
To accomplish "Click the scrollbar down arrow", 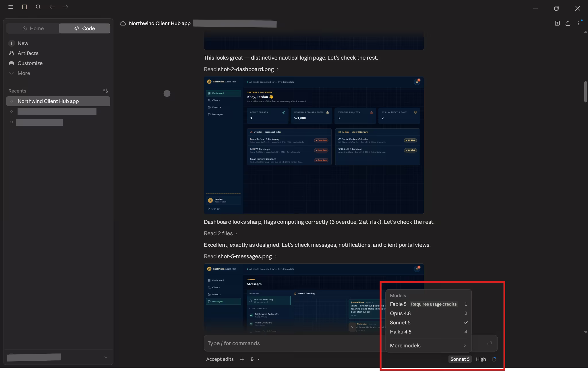I will (586, 332).
